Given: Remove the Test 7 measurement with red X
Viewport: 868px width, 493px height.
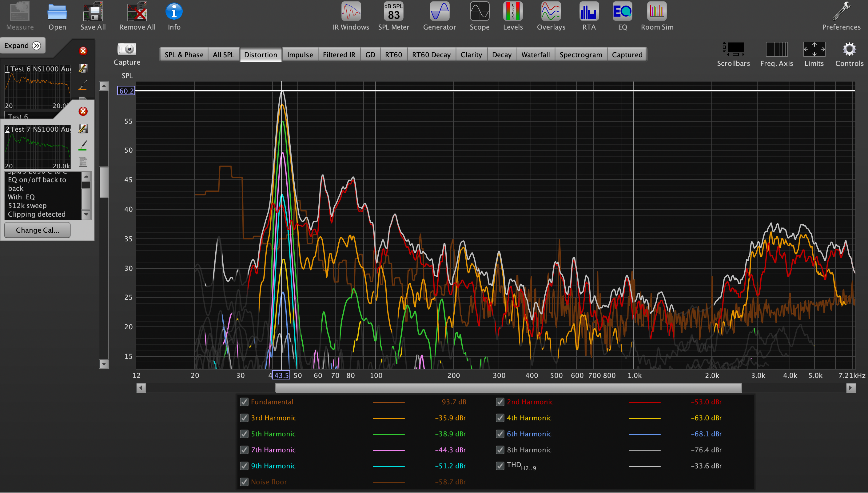Looking at the screenshot, I should 83,111.
